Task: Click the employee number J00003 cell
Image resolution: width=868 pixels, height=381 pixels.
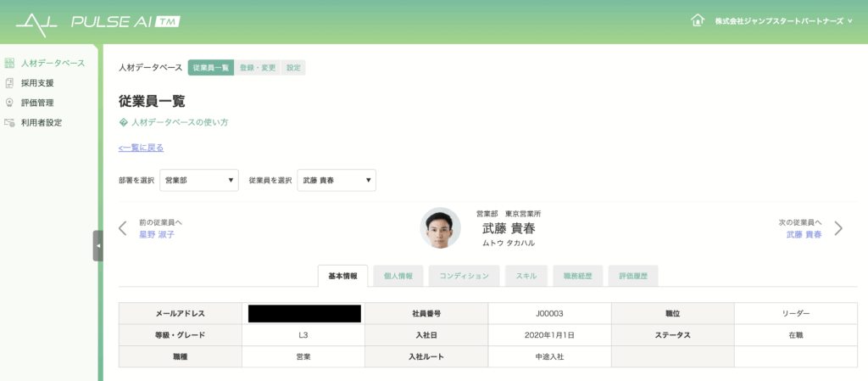Action: click(x=549, y=313)
